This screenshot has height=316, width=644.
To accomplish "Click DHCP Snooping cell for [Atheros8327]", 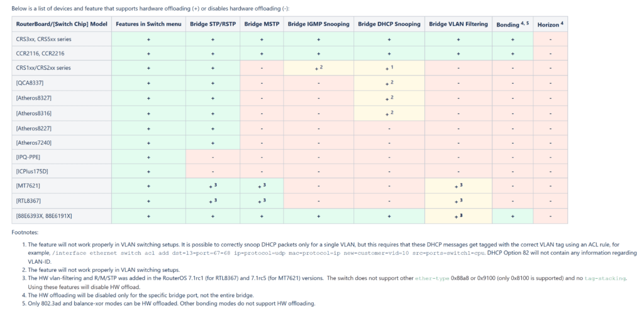I will [x=389, y=98].
